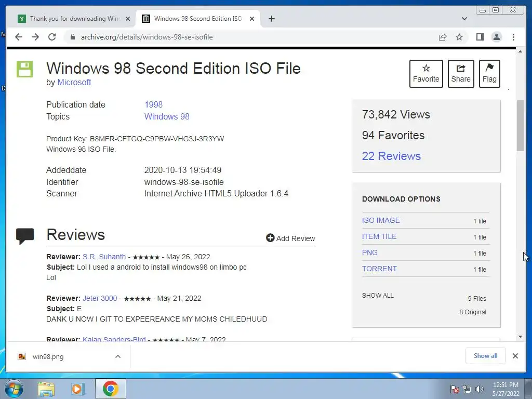Viewport: 532px width, 399px height.
Task: Open a new browser tab
Action: tap(271, 19)
